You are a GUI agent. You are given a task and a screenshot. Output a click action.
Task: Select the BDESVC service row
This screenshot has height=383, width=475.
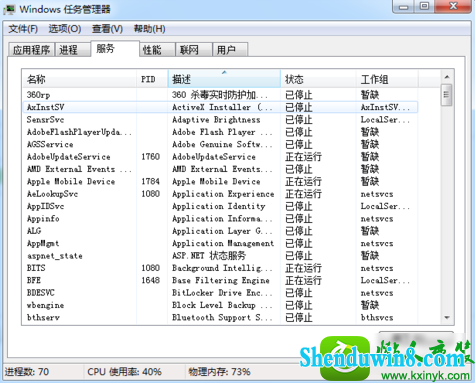pos(220,293)
